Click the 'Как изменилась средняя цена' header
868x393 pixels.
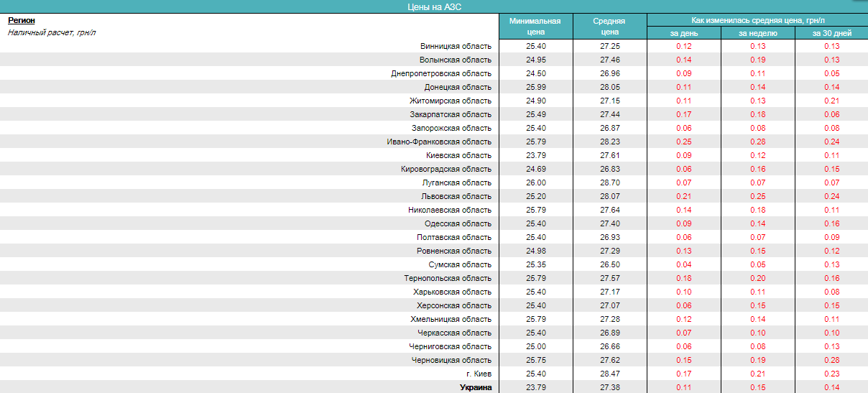tap(757, 20)
